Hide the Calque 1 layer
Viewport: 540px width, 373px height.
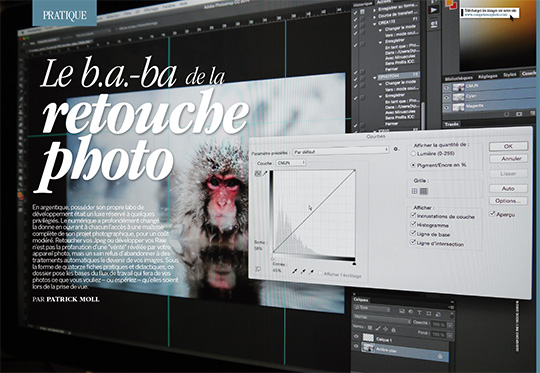click(x=356, y=336)
